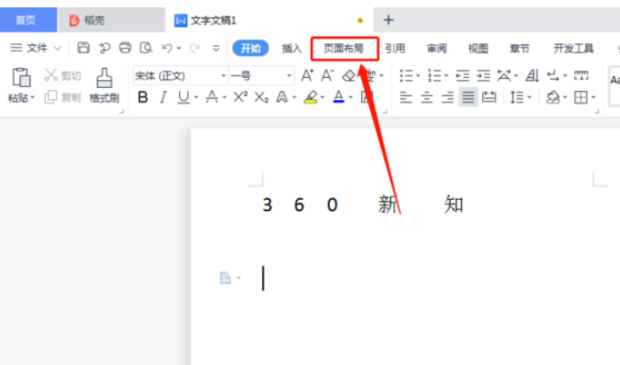Select the Format Painter (格式刷)
Screen dimensions: 620x365
[104, 85]
